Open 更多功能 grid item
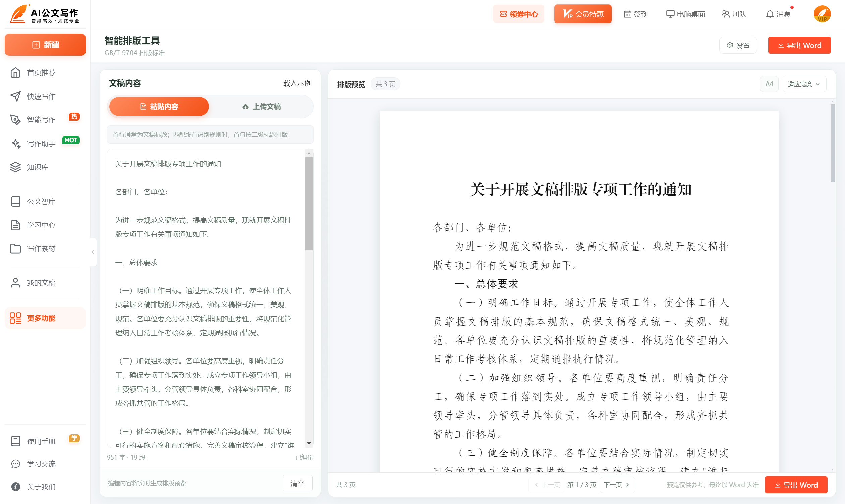Viewport: 845px width, 504px height. 45,318
